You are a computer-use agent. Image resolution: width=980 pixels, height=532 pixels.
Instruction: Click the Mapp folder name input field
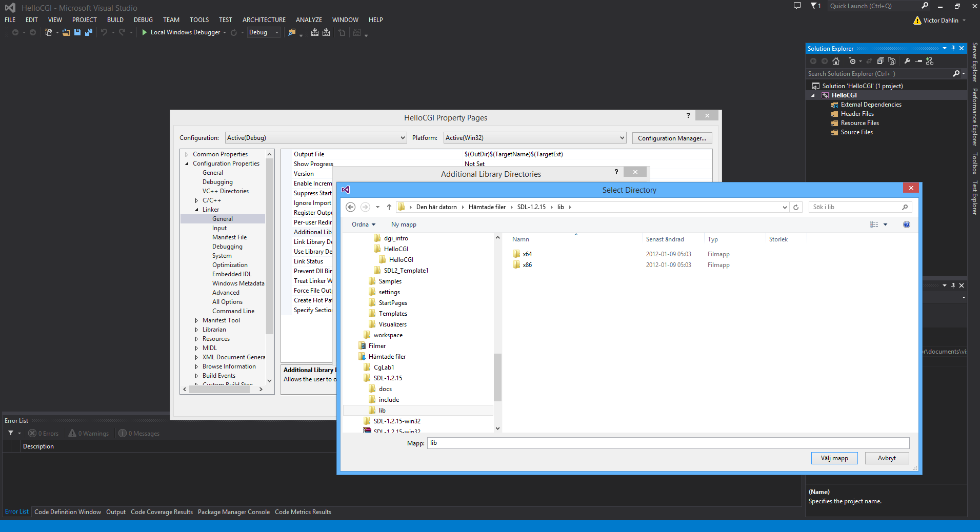[668, 443]
